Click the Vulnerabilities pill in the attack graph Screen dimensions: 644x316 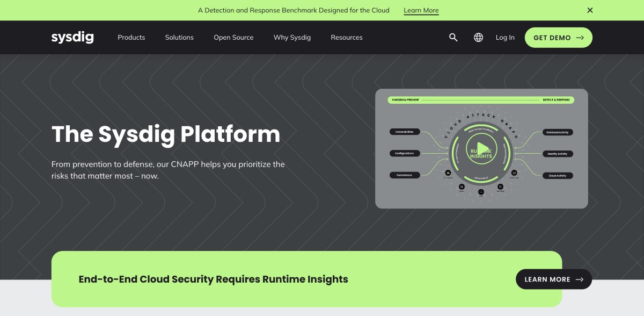405,132
